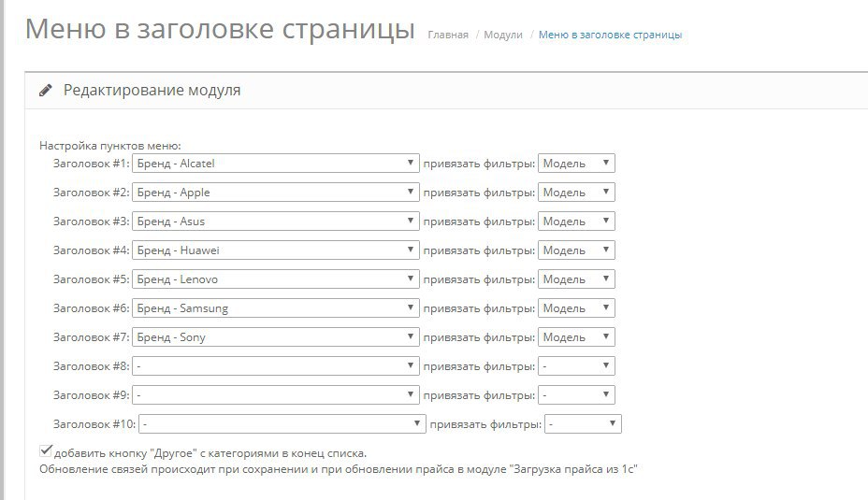Open the Заголовок #3 Бренд - Asus dropdown

tap(276, 221)
